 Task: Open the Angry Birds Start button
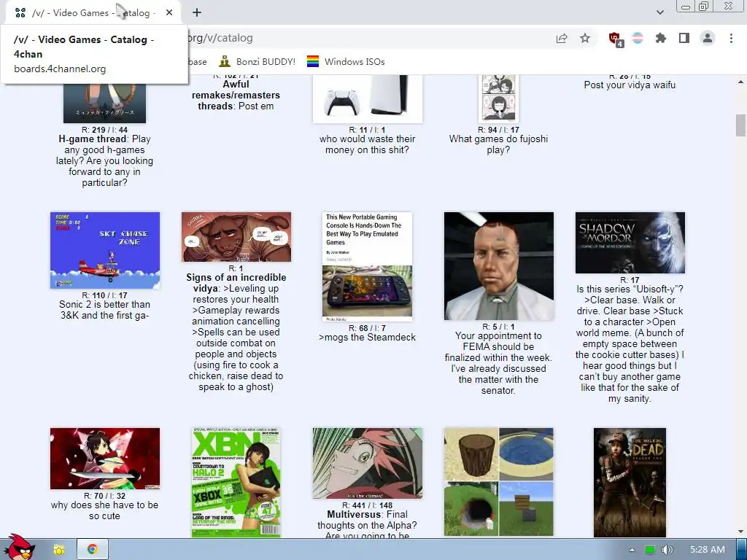(x=18, y=547)
